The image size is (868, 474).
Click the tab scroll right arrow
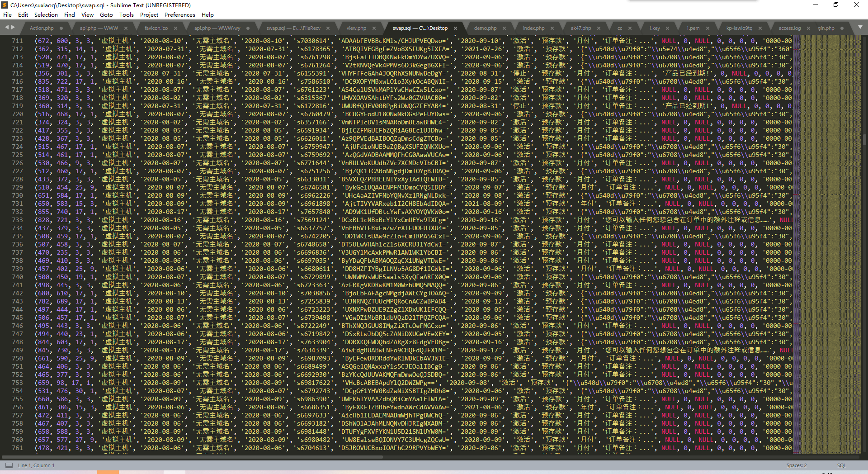(13, 28)
